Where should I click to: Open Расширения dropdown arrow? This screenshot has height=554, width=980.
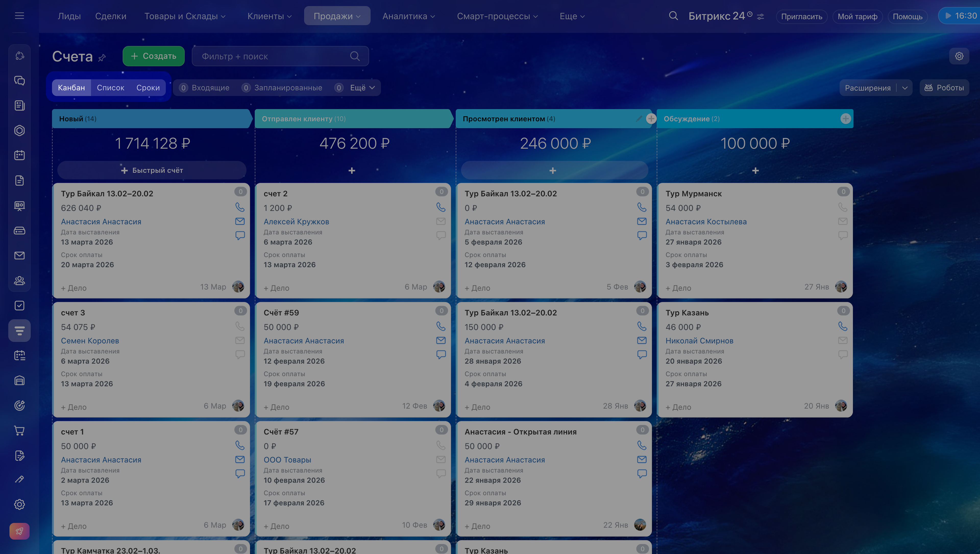point(905,88)
